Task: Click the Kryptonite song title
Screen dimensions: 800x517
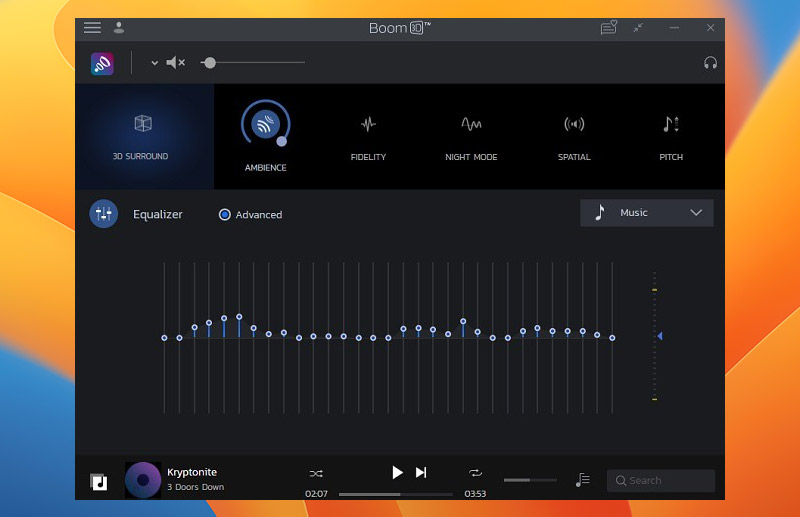Action: pos(192,472)
